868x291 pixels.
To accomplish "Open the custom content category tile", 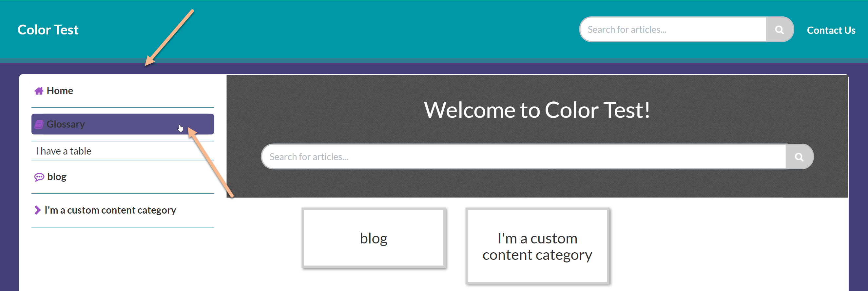I will tap(537, 246).
